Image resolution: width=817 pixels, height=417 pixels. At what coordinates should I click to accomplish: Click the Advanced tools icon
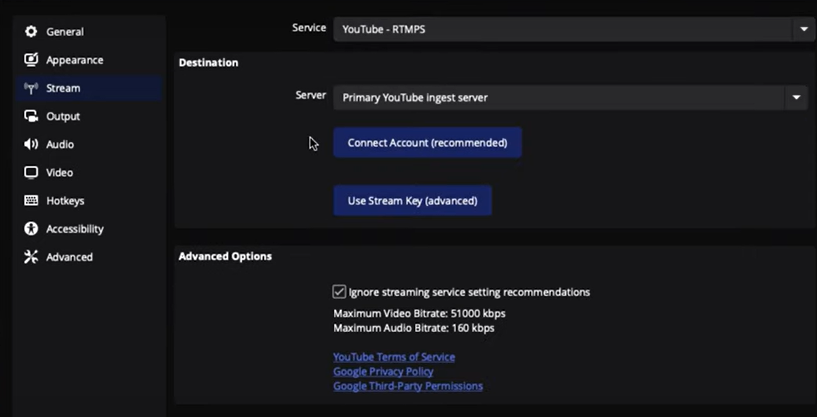[31, 257]
